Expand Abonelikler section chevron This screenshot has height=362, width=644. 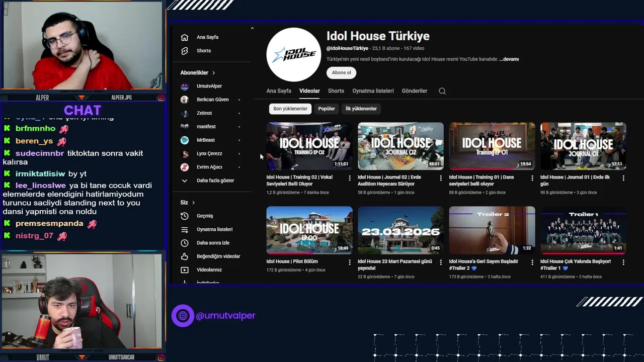click(213, 73)
